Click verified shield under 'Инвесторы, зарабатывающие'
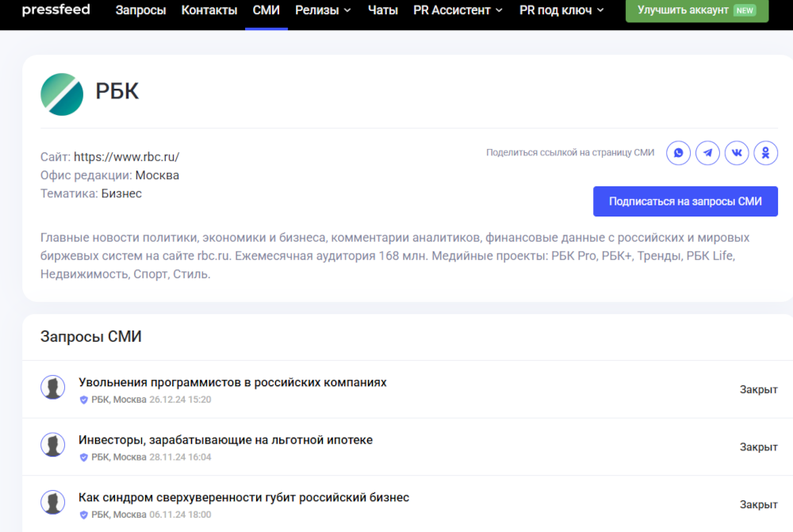The height and width of the screenshot is (532, 793). pos(84,457)
